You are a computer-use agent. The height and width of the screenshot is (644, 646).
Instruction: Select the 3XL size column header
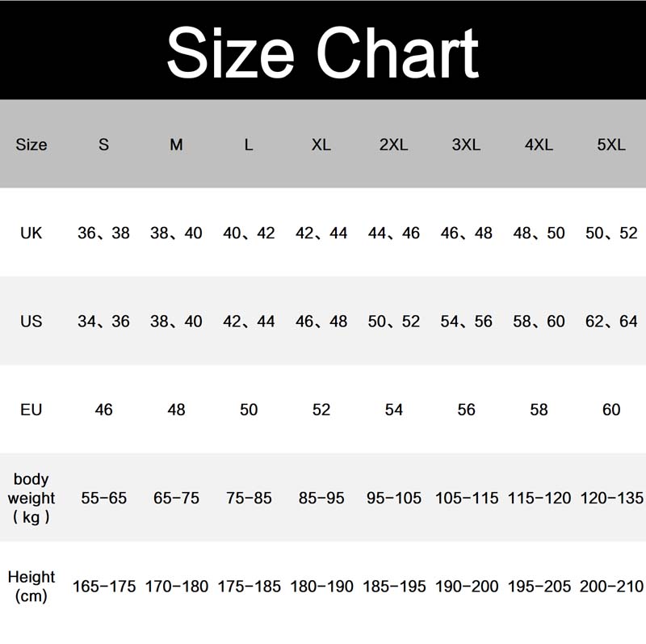466,145
